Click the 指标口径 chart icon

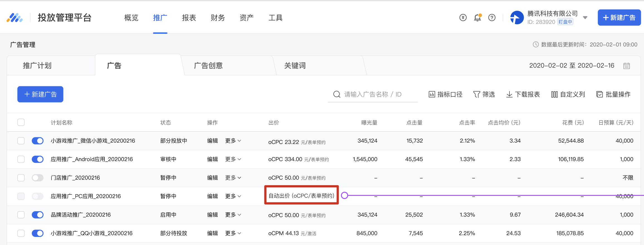tap(432, 94)
